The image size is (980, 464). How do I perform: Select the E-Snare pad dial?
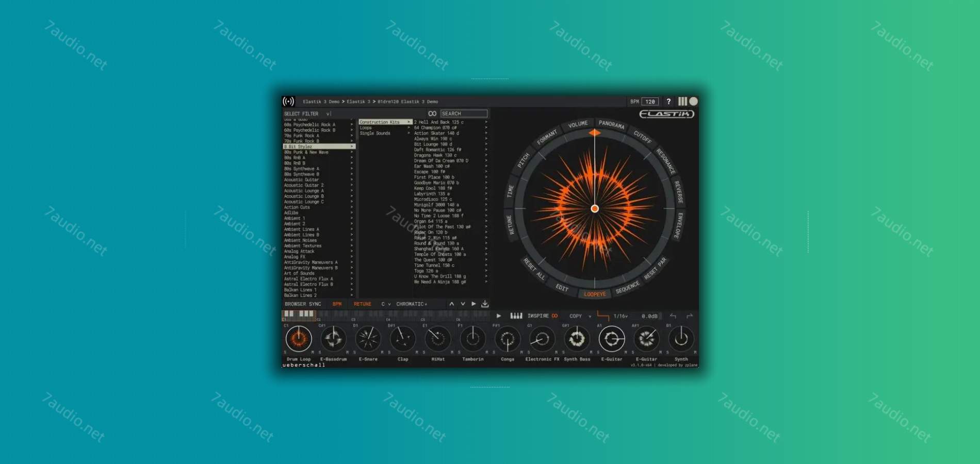tap(368, 339)
